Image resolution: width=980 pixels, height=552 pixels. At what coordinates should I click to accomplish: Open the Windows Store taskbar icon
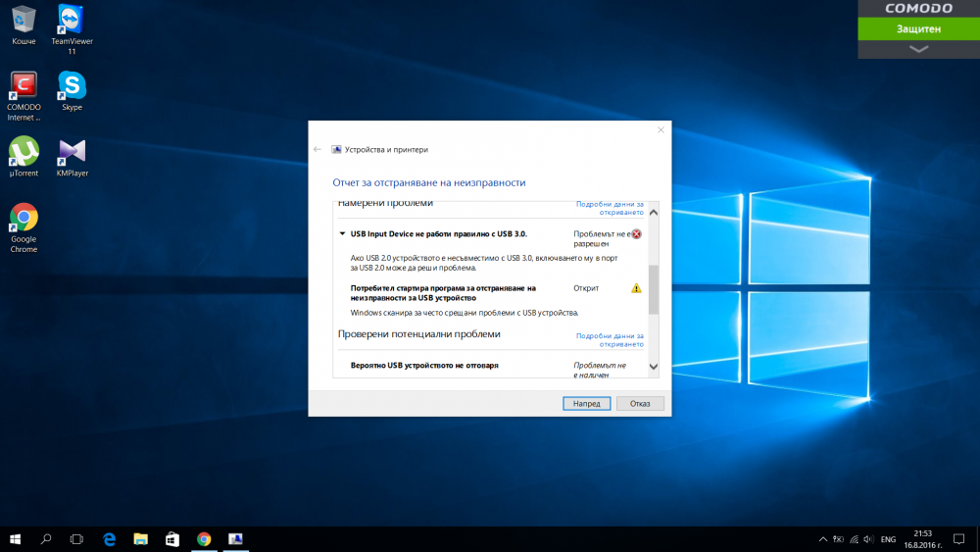(x=171, y=539)
